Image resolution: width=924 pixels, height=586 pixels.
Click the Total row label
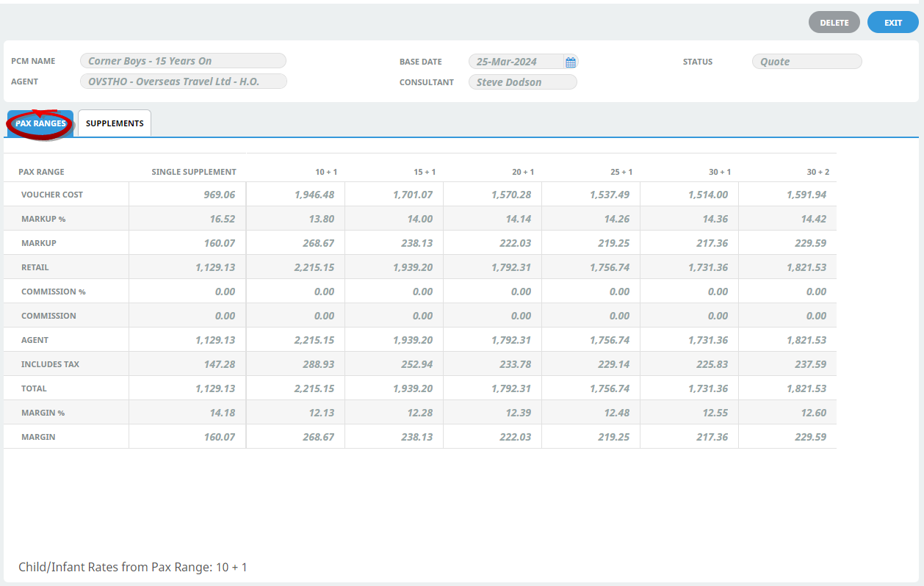(34, 388)
